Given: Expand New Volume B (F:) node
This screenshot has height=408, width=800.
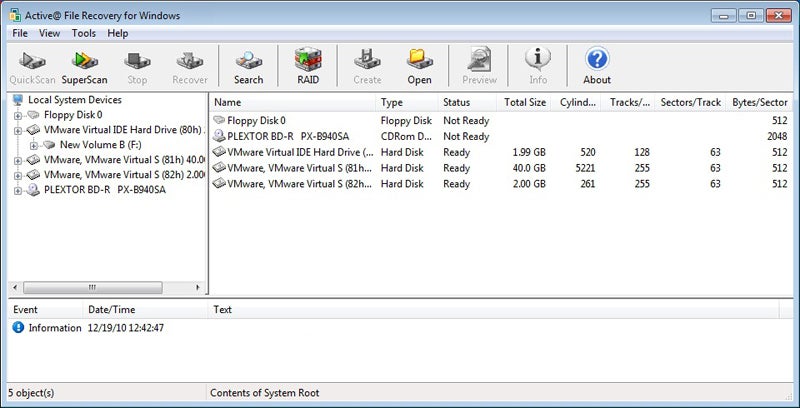Looking at the screenshot, I should click(x=34, y=145).
